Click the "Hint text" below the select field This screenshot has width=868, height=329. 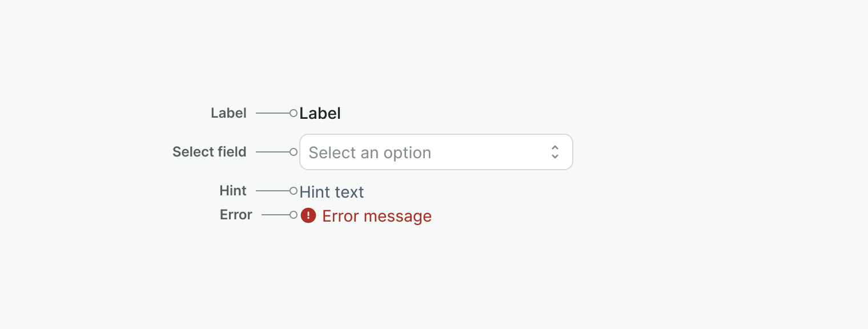(331, 192)
